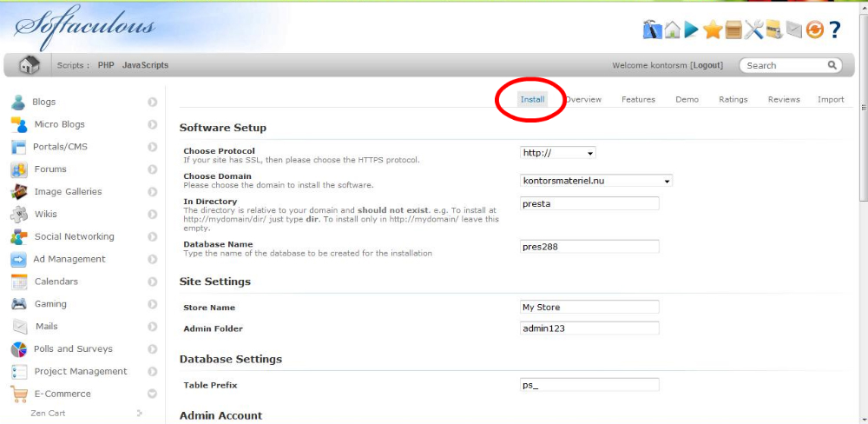This screenshot has width=868, height=424.
Task: Open demos with the blue play icon
Action: click(x=691, y=30)
